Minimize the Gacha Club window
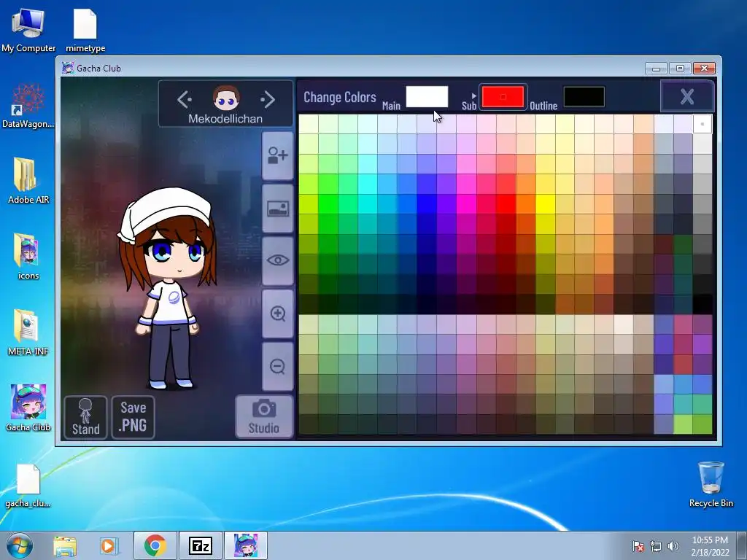This screenshot has width=747, height=560. (x=656, y=69)
